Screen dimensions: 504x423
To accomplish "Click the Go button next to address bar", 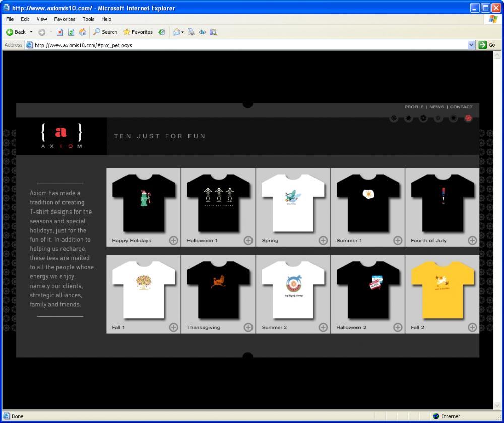I will pyautogui.click(x=487, y=45).
